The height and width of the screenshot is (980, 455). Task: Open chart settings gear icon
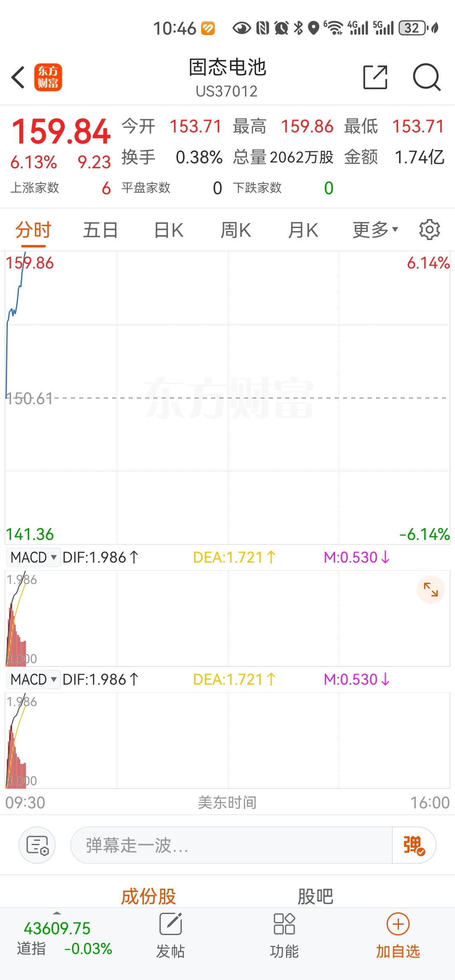click(x=429, y=230)
